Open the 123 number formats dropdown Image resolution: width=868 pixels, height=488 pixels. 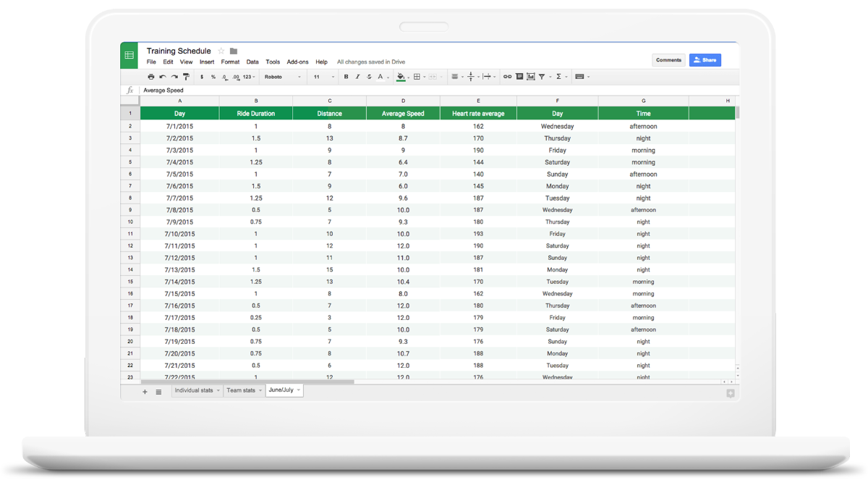pyautogui.click(x=249, y=77)
